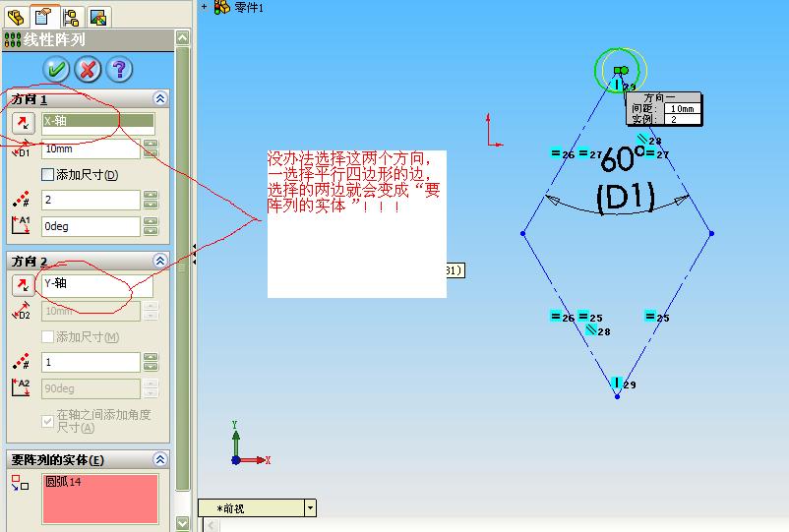Step the A1 angle spinner
This screenshot has width=789, height=532.
click(151, 226)
